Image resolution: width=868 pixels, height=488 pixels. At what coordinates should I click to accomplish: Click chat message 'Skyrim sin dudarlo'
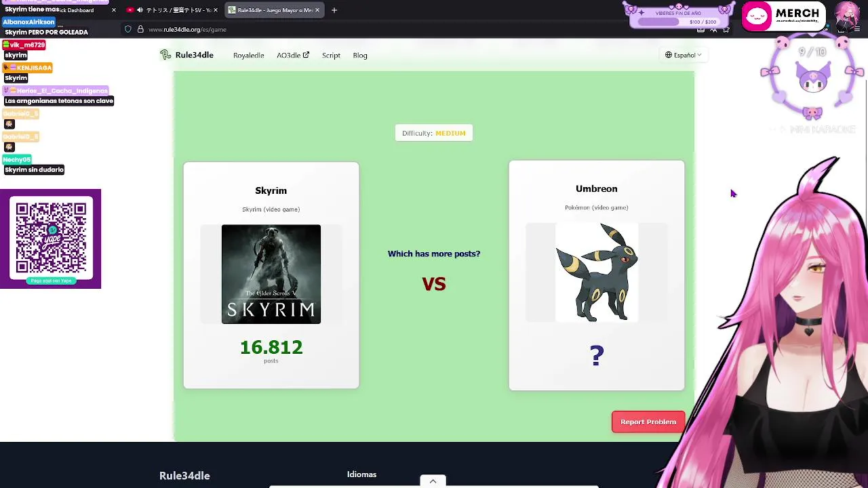point(34,170)
